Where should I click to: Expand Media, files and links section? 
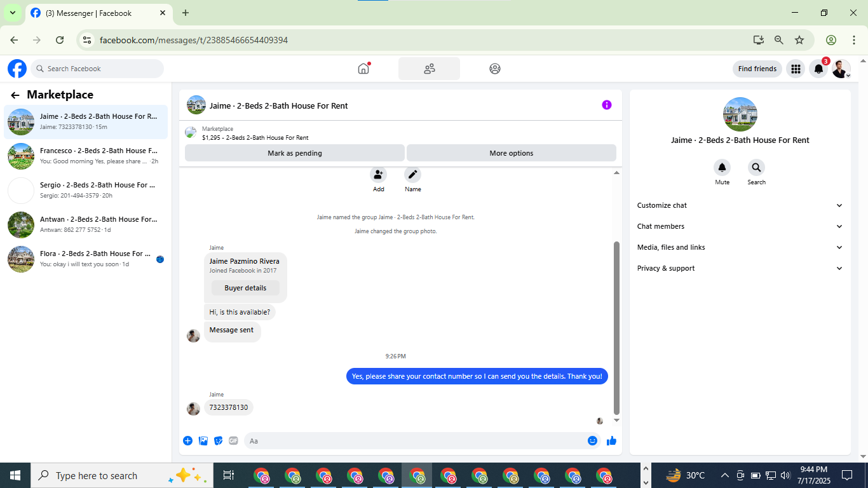(740, 247)
